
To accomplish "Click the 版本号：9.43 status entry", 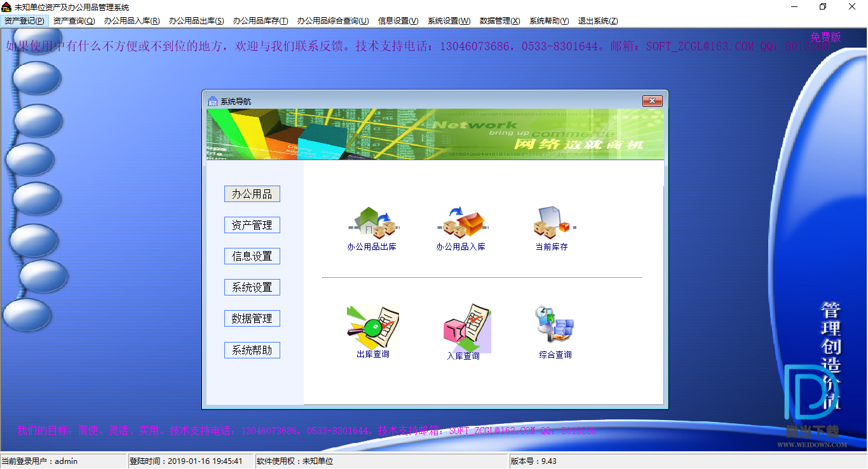I will click(x=534, y=461).
